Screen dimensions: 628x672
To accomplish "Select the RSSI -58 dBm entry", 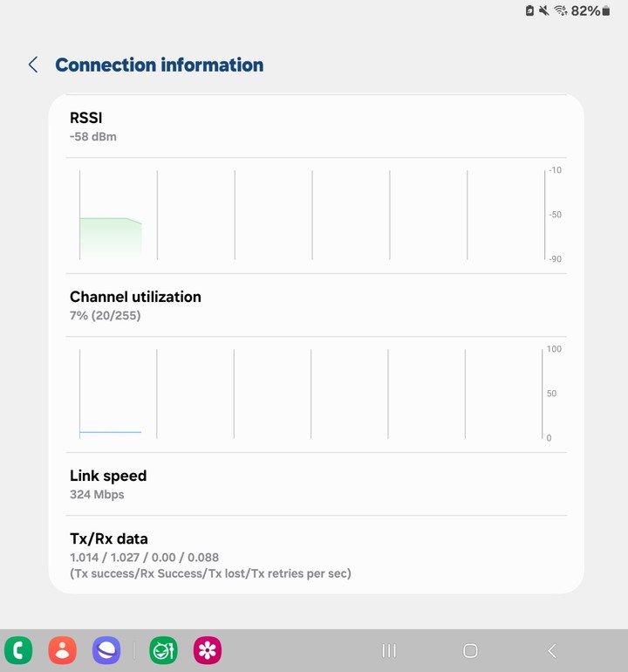I will (316, 126).
